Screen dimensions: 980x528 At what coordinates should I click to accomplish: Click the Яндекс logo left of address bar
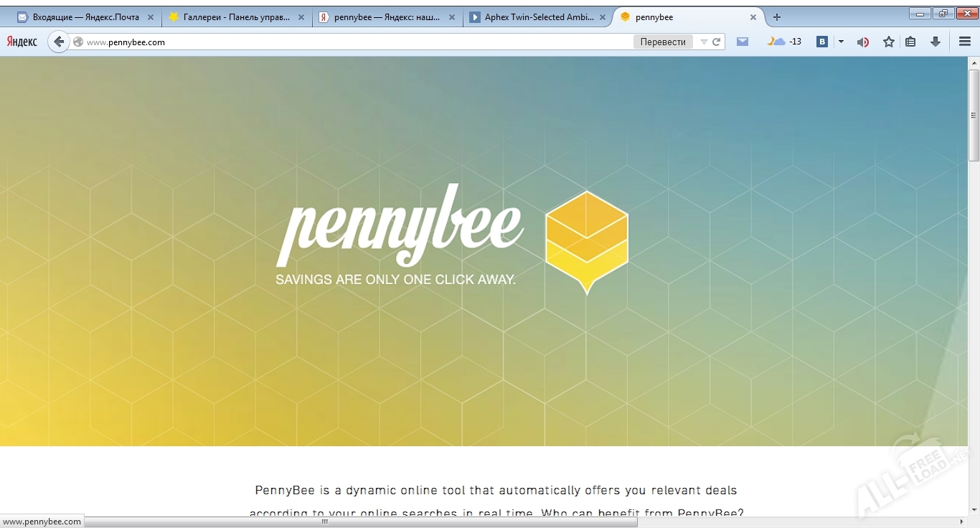pos(22,42)
